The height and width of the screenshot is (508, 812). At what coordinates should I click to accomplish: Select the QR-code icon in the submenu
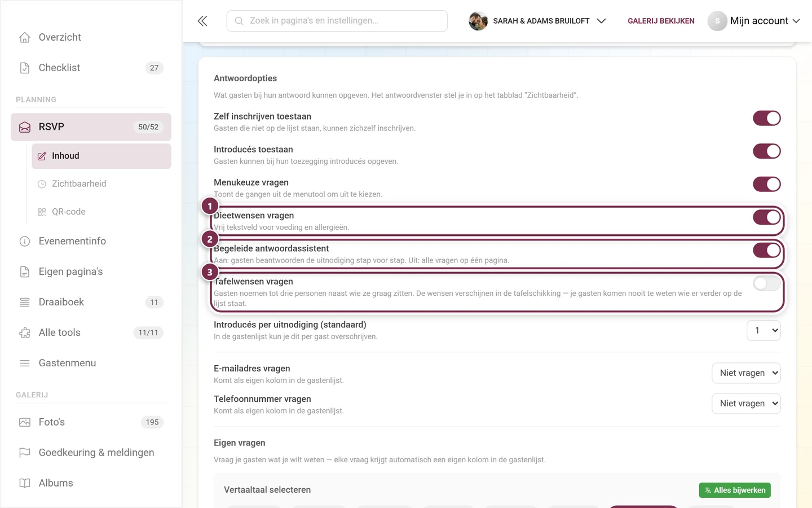(x=42, y=212)
